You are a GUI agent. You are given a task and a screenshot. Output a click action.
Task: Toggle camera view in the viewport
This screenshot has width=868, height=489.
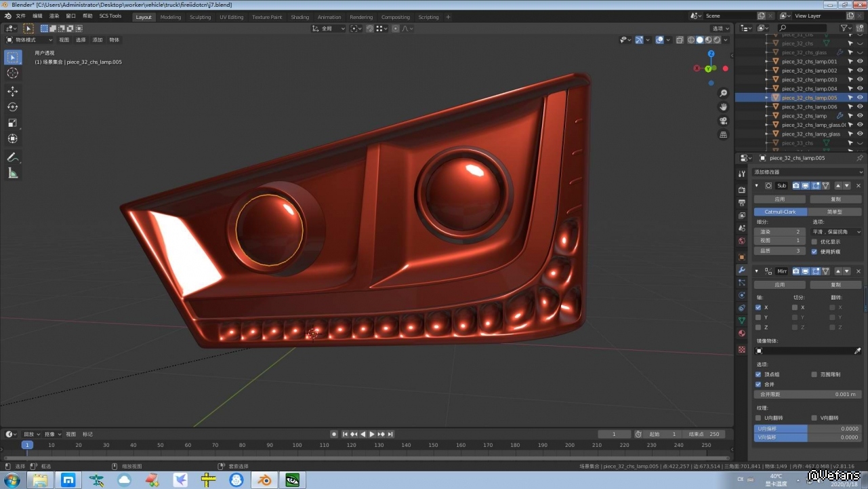pos(724,121)
